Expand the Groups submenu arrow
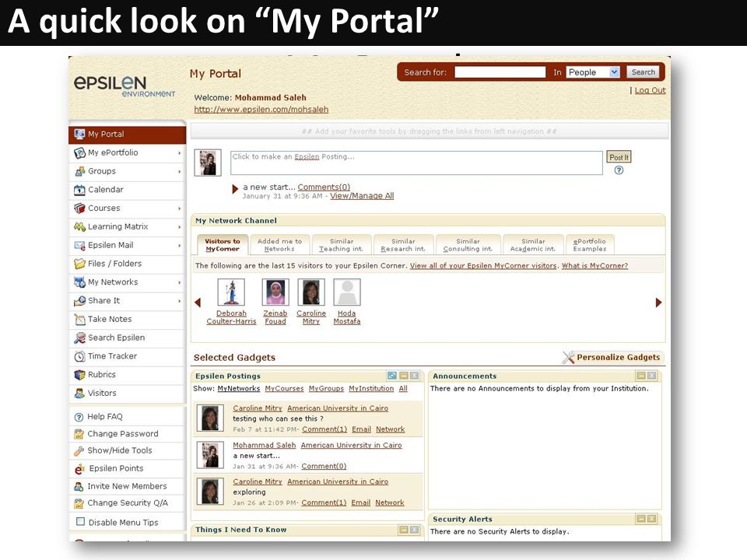 180,171
